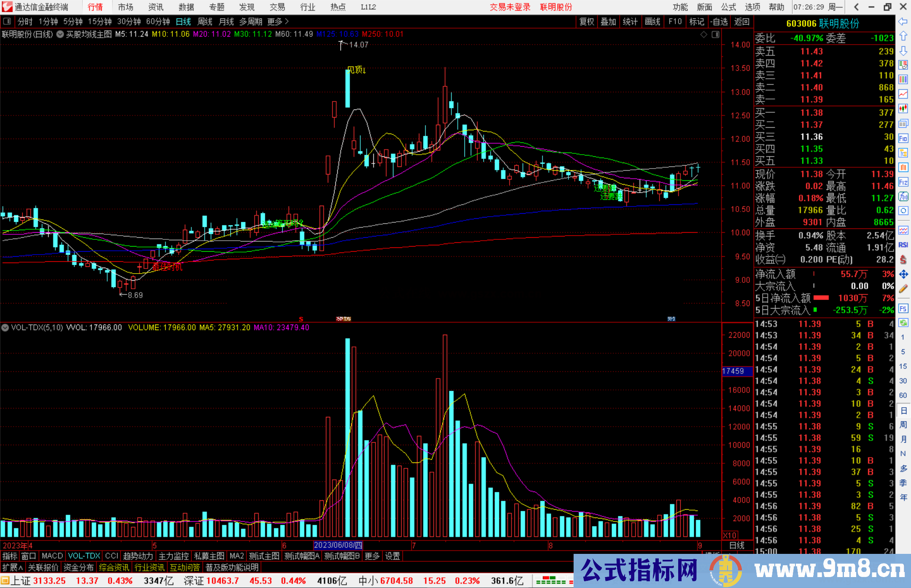
Task: Toggle the circle beside 买股均线主图 indicator
Action: click(x=60, y=34)
